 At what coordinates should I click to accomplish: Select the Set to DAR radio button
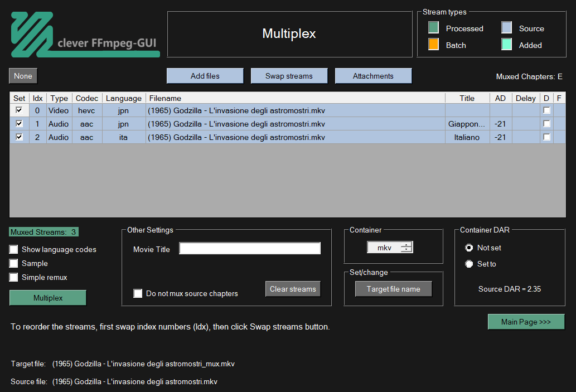pyautogui.click(x=469, y=264)
